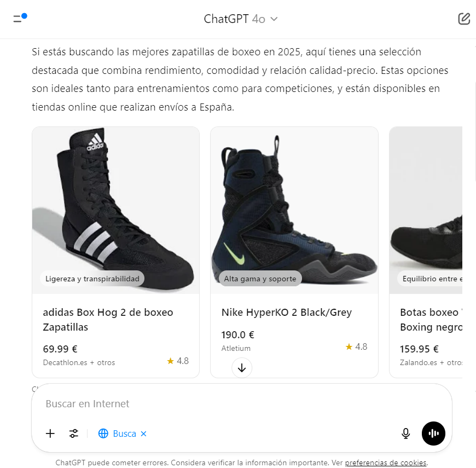
Task: Click the scroll-down arrow button
Action: coord(242,368)
